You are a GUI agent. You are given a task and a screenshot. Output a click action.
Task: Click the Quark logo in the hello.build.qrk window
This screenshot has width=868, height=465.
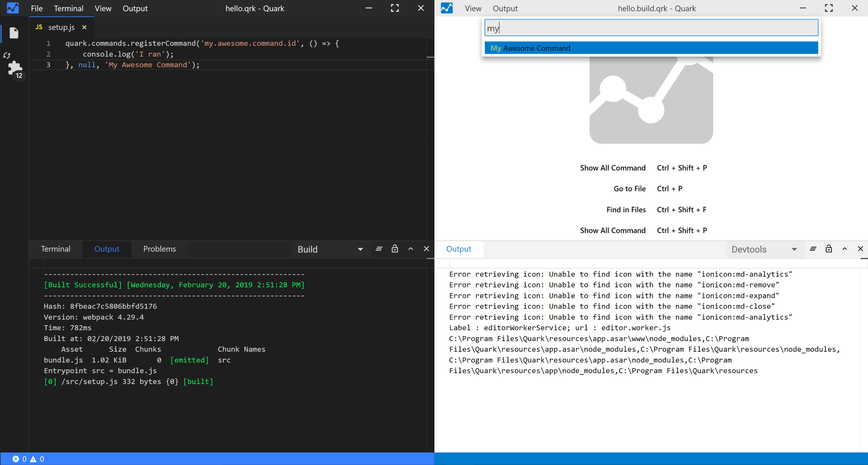coord(446,8)
